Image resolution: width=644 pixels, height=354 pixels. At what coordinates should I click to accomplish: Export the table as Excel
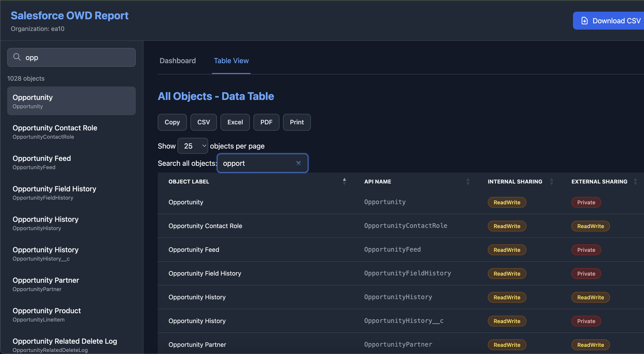click(235, 122)
